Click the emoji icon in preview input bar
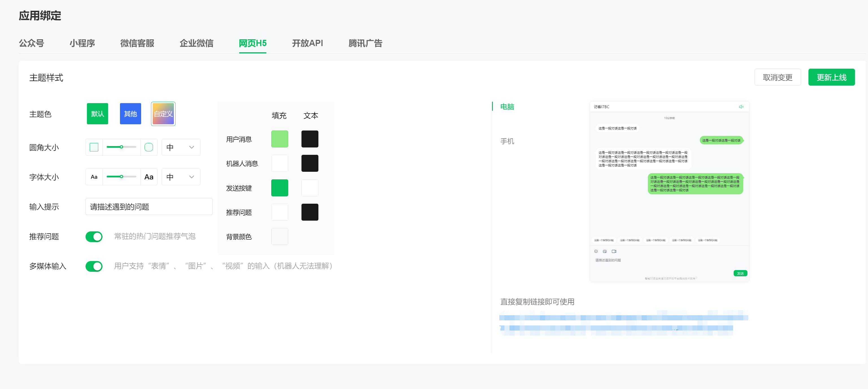The height and width of the screenshot is (389, 868). click(x=596, y=251)
